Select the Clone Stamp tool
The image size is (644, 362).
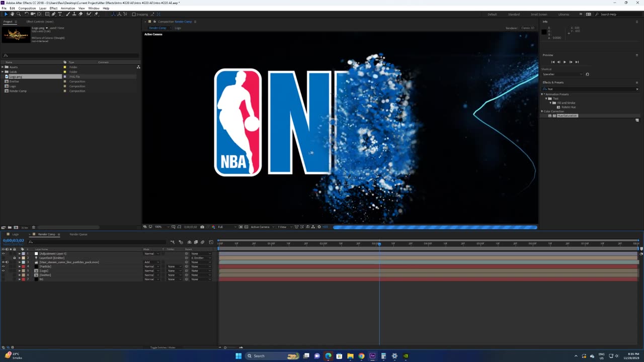click(74, 14)
